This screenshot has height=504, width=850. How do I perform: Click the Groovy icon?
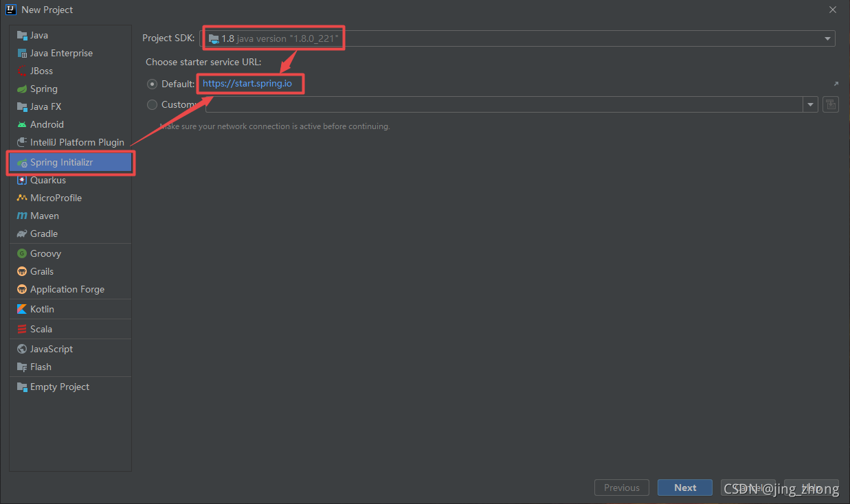click(x=22, y=253)
